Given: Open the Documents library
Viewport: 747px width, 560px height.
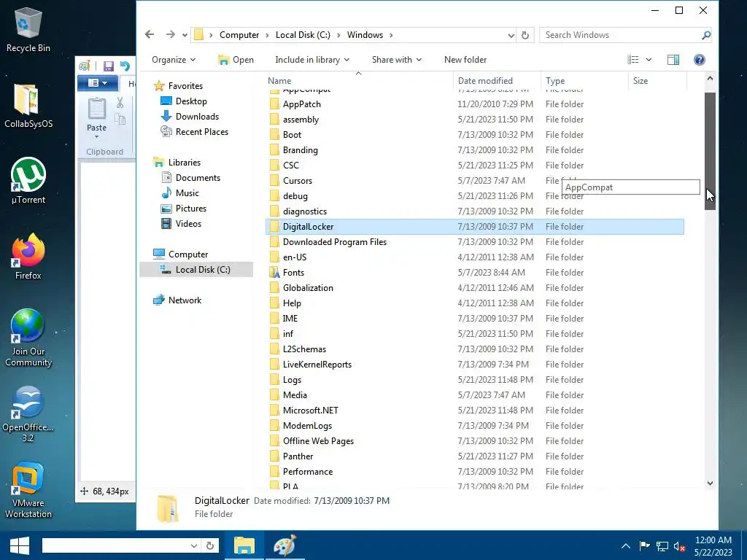Looking at the screenshot, I should click(x=198, y=178).
